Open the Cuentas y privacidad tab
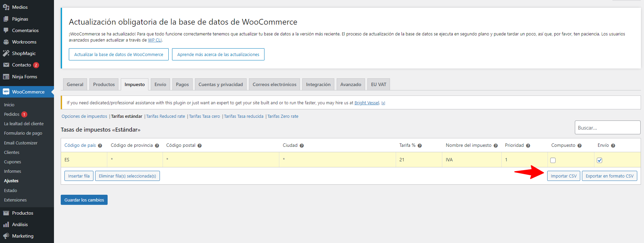 221,84
